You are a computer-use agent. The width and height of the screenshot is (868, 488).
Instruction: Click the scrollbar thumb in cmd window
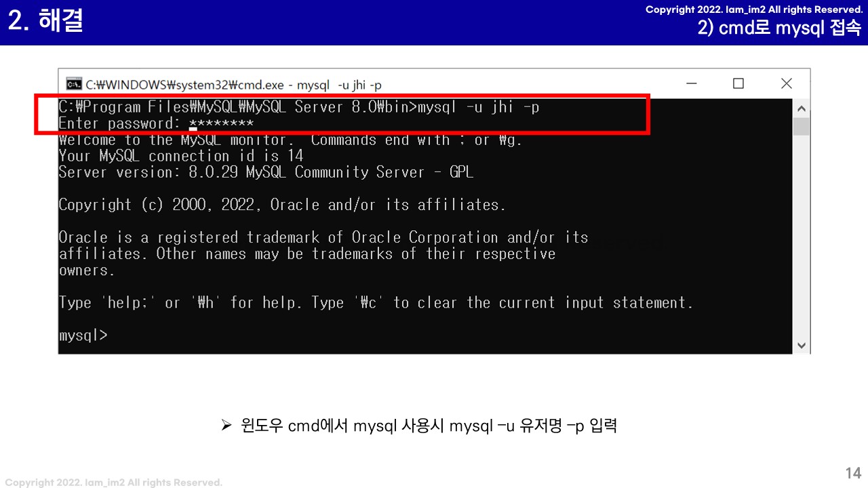(801, 126)
